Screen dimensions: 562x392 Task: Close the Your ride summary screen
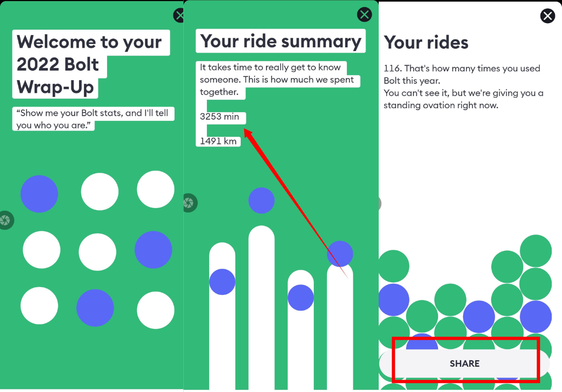pyautogui.click(x=364, y=15)
